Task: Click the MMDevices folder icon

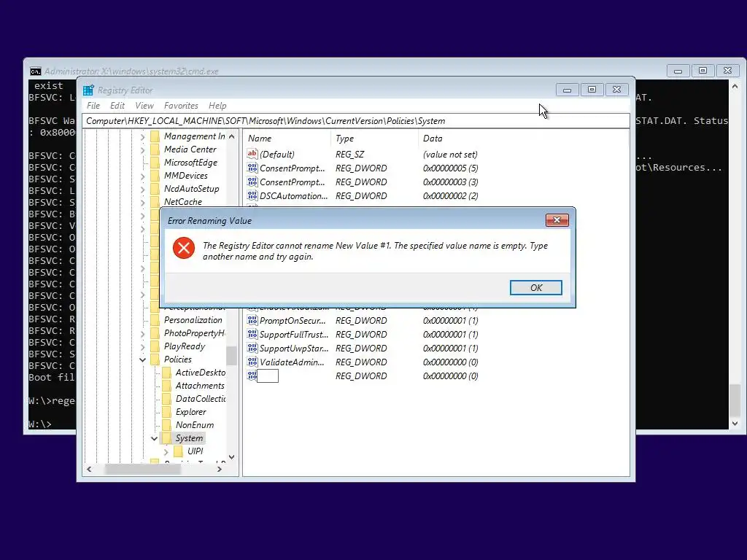Action: (155, 176)
